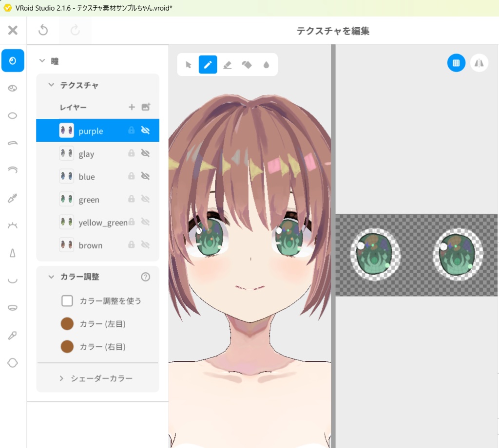Select the Eraser tool in the canvas toolbar
This screenshot has width=499, height=448.
pyautogui.click(x=228, y=64)
